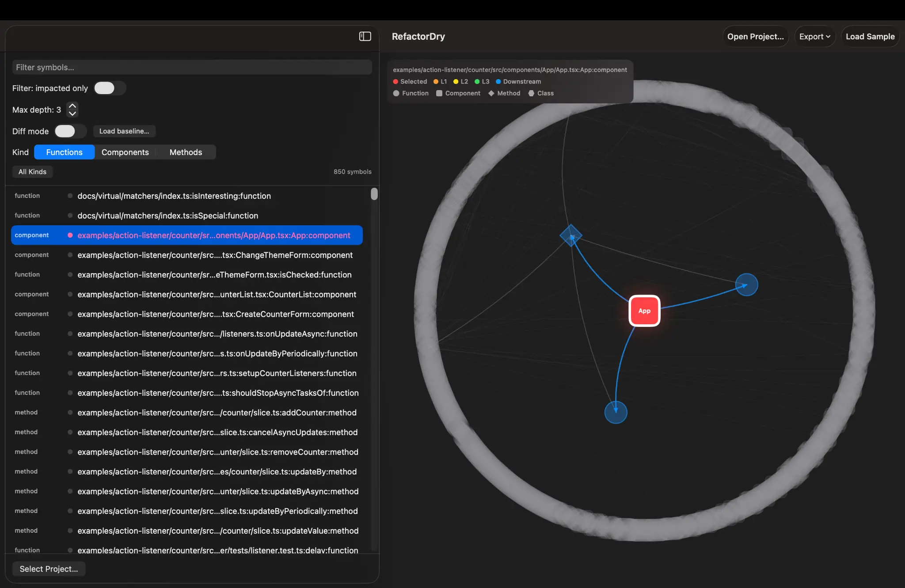
Task: Click the Load Sample button
Action: [869, 36]
